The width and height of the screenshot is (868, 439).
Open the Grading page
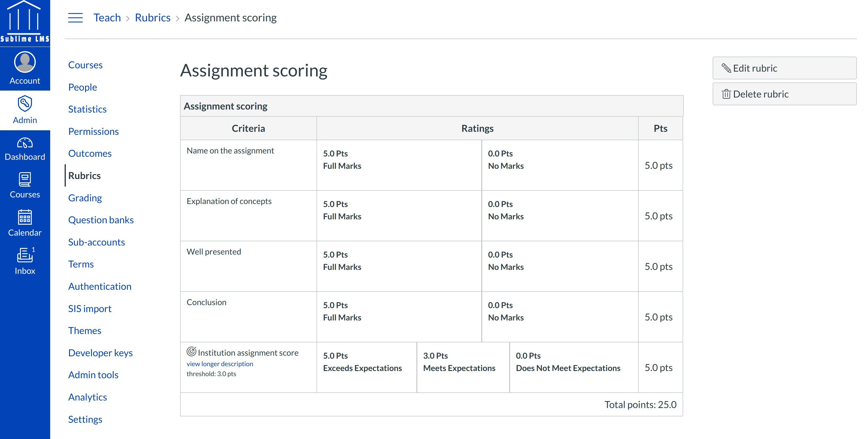[85, 198]
